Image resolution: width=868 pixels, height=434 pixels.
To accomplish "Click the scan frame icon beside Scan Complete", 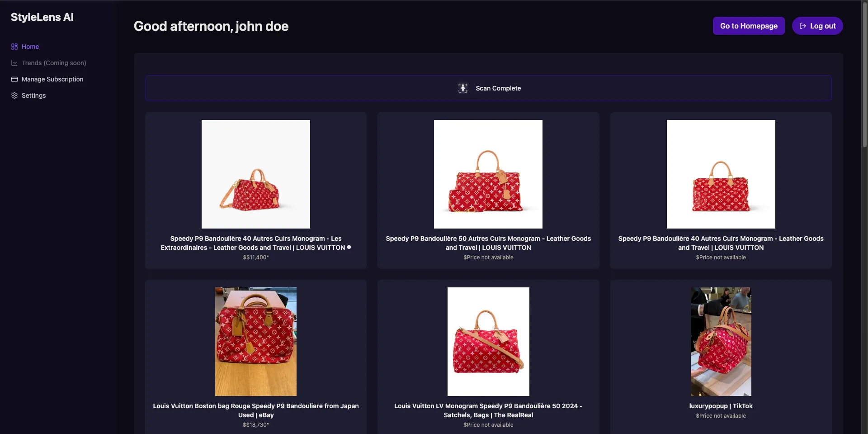I will pyautogui.click(x=463, y=88).
